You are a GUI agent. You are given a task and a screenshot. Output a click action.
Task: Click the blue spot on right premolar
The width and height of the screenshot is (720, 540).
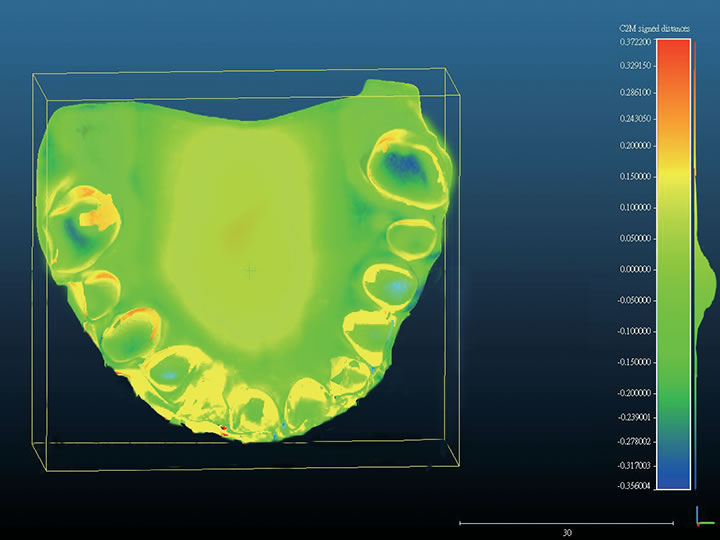point(396,287)
